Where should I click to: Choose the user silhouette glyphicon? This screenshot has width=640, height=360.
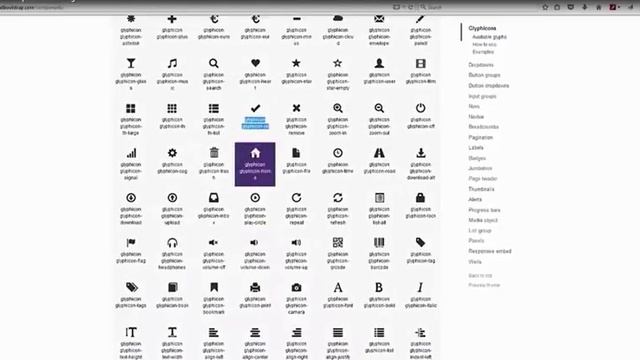tap(379, 63)
